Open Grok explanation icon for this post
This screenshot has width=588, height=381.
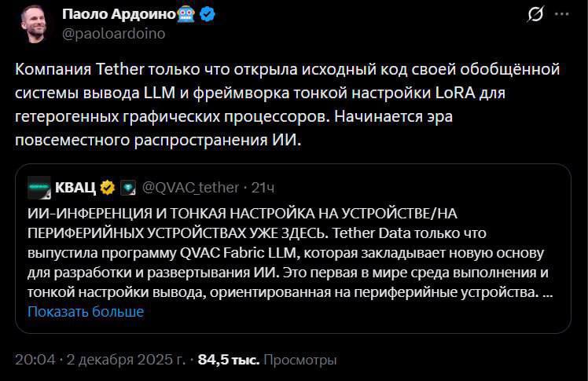point(535,15)
